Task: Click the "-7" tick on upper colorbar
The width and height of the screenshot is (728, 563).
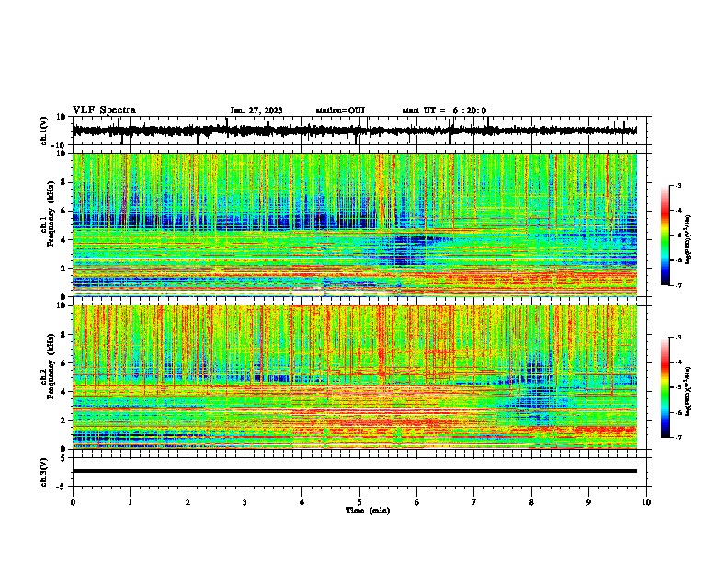Action: click(x=678, y=285)
